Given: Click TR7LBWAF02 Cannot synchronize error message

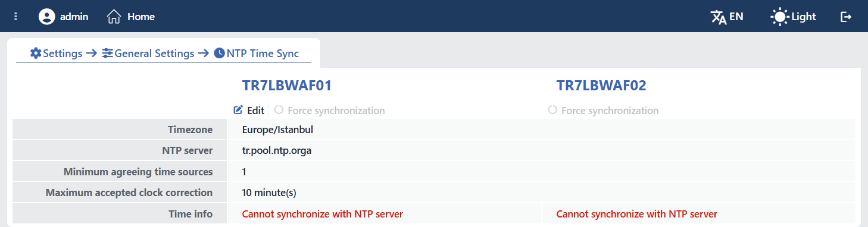Looking at the screenshot, I should [x=637, y=214].
